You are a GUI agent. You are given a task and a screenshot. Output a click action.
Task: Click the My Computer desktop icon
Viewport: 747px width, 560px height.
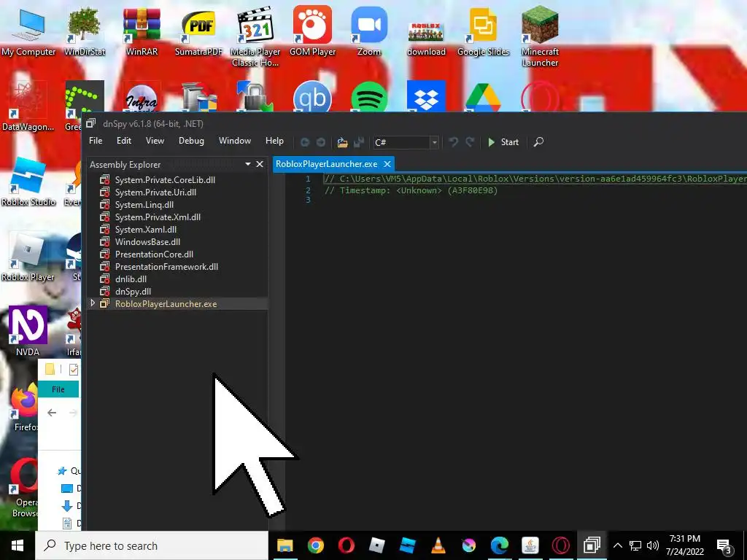click(x=28, y=32)
